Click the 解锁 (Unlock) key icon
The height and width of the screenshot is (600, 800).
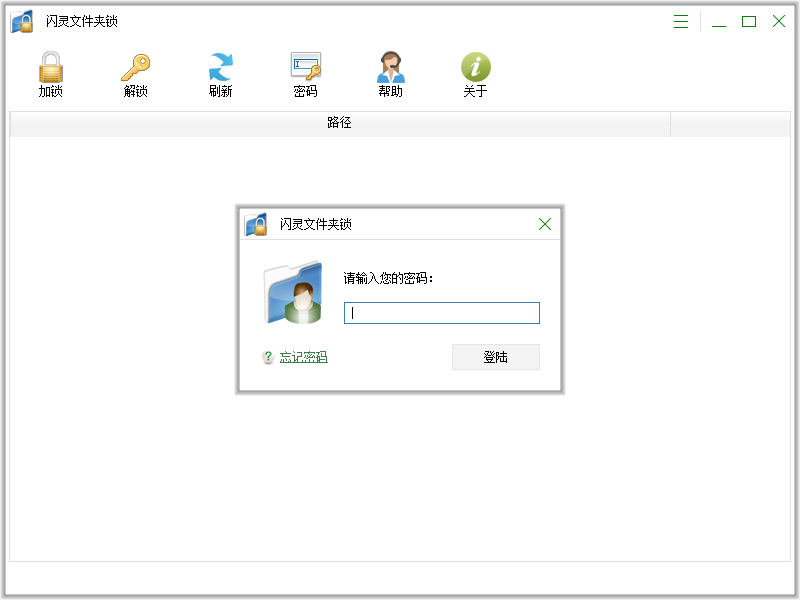coord(135,68)
